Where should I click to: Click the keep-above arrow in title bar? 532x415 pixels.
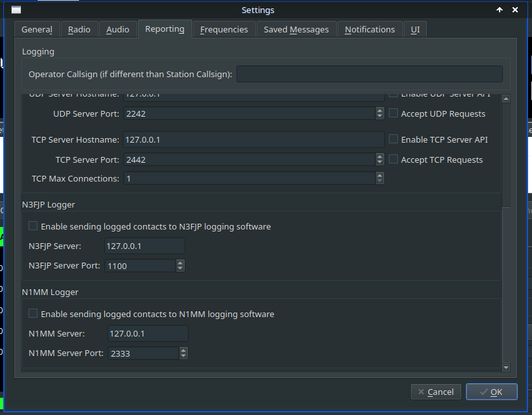tap(500, 10)
